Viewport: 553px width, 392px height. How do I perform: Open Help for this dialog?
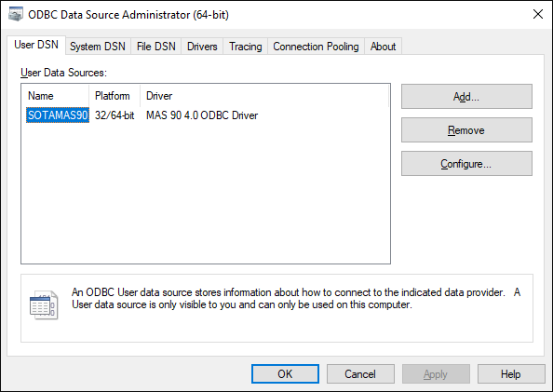(x=511, y=374)
